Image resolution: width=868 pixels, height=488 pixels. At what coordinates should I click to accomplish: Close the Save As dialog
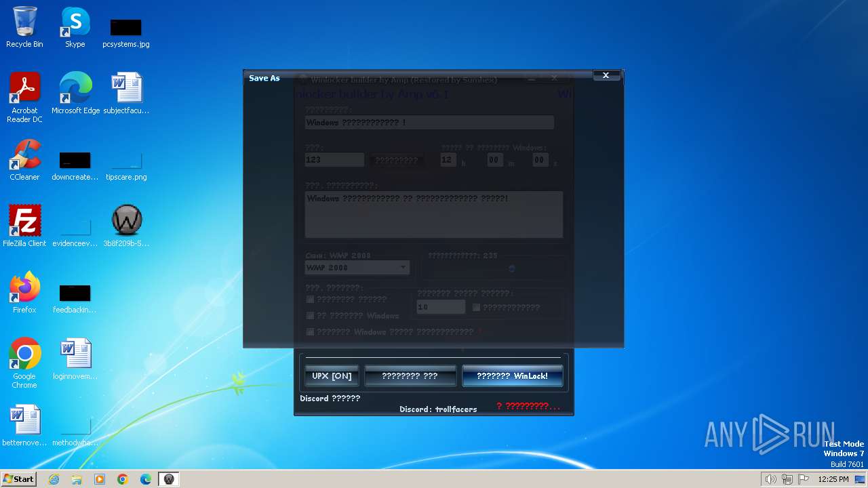pos(606,75)
